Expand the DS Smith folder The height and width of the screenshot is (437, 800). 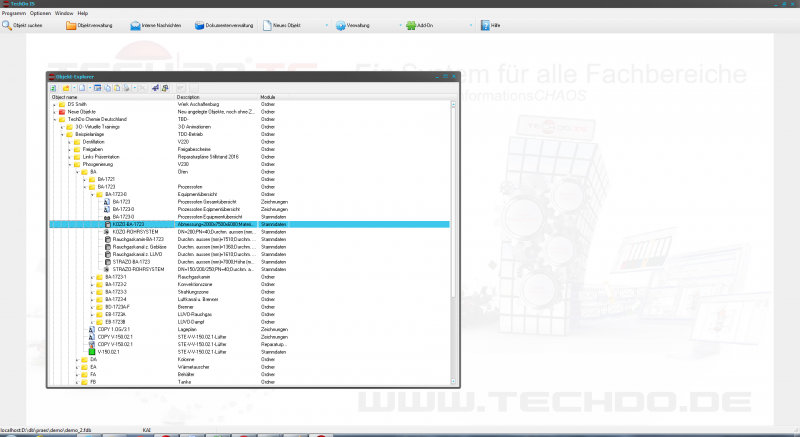pyautogui.click(x=55, y=105)
